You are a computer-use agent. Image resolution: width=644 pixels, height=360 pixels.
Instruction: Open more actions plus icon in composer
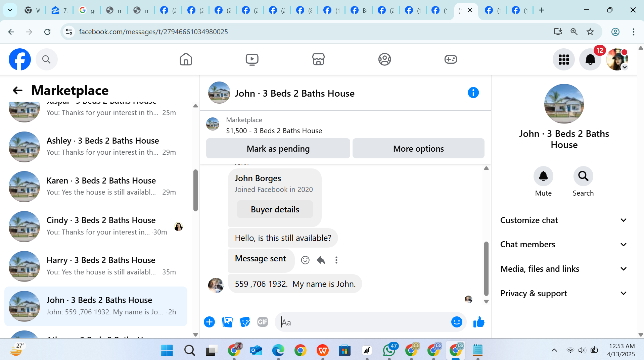point(209,322)
